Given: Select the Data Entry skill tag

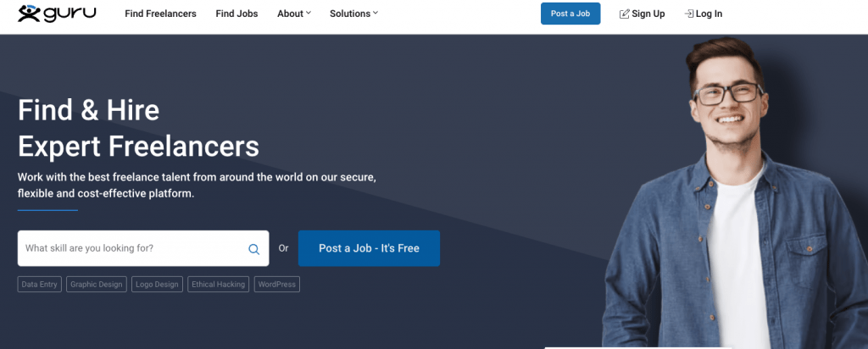Looking at the screenshot, I should [39, 285].
